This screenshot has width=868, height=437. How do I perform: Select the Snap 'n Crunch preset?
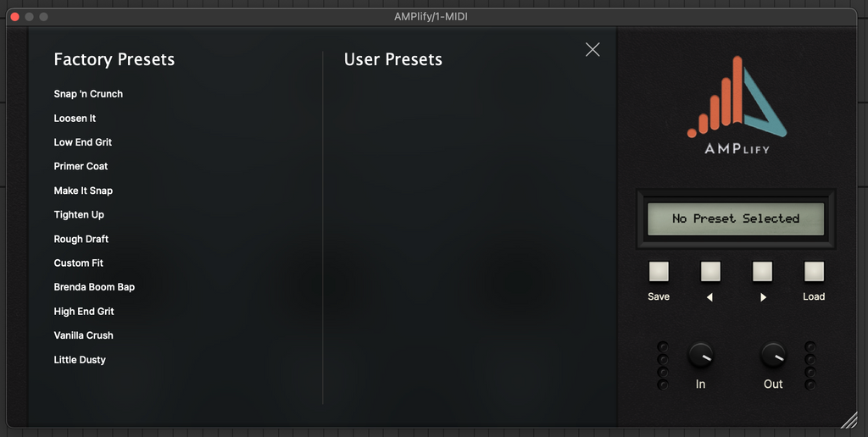pyautogui.click(x=88, y=94)
